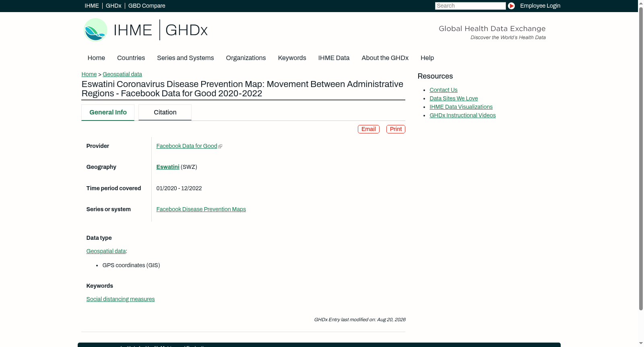Open Geospatial data link under Data type
644x347 pixels.
click(x=106, y=251)
